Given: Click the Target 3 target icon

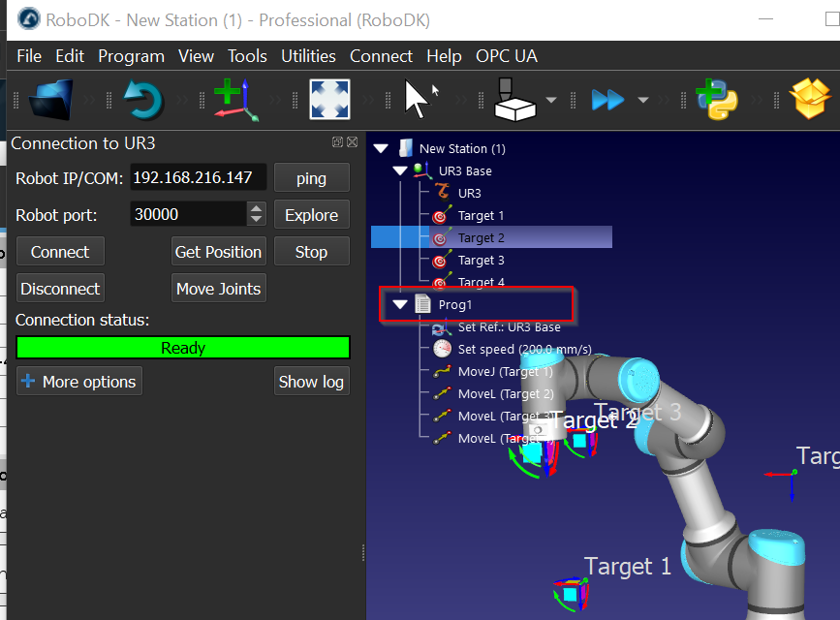Looking at the screenshot, I should pos(442,260).
